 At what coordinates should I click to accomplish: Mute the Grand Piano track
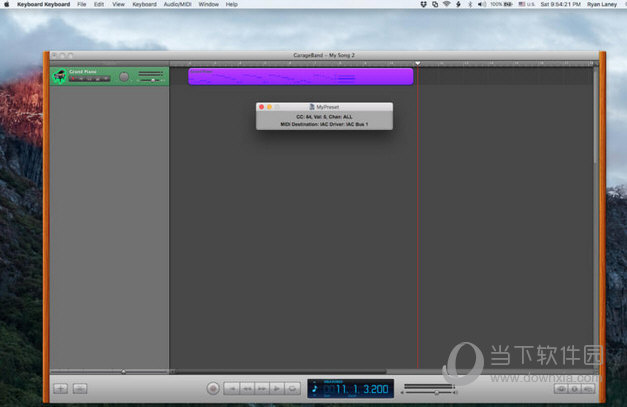(x=81, y=79)
